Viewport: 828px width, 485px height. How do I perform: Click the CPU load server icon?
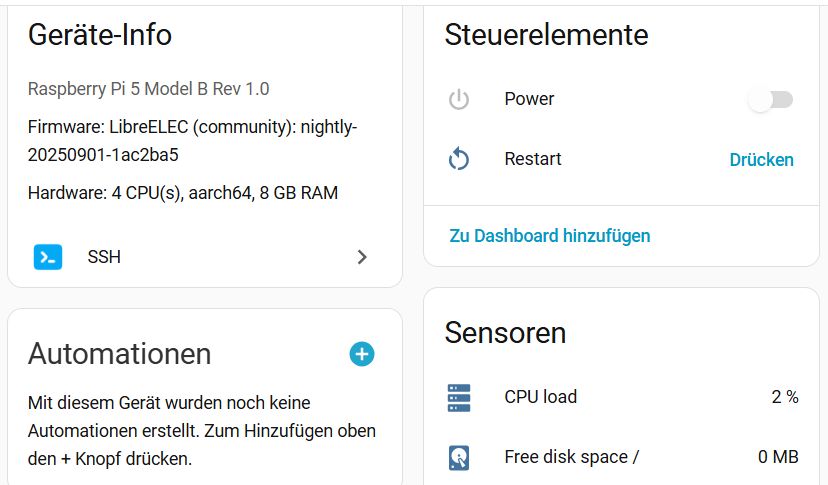click(459, 397)
